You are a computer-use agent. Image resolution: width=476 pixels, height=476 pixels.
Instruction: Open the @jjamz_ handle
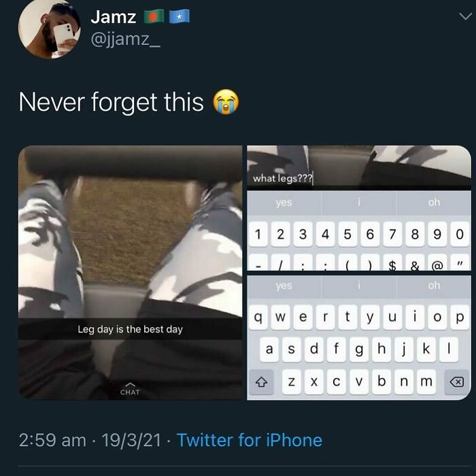coord(125,39)
